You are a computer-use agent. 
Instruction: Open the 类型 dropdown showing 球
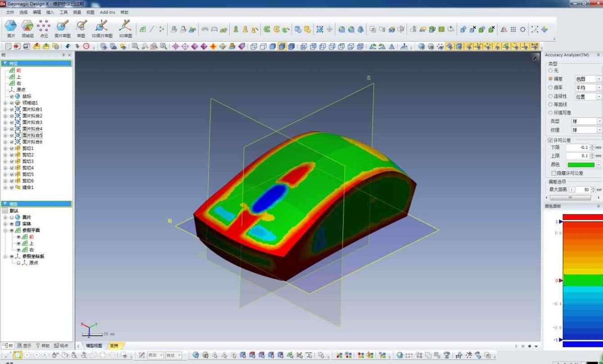tap(586, 121)
